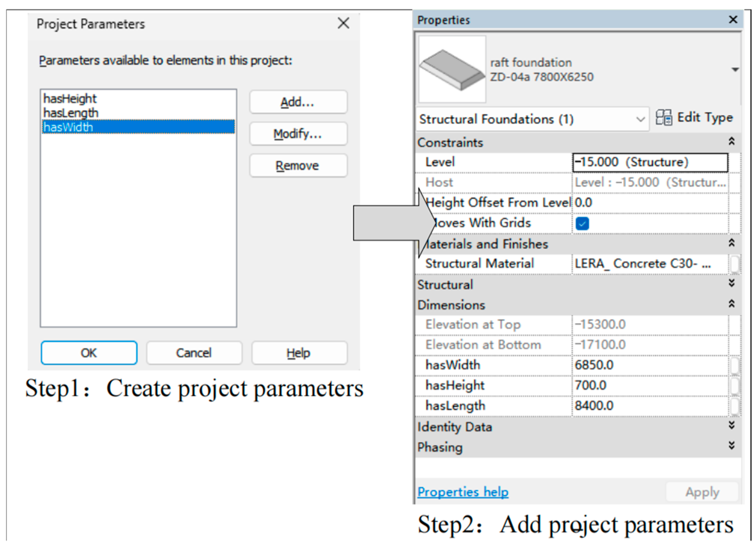Open the Structural Foundations filter dropdown
756x549 pixels.
click(x=640, y=120)
